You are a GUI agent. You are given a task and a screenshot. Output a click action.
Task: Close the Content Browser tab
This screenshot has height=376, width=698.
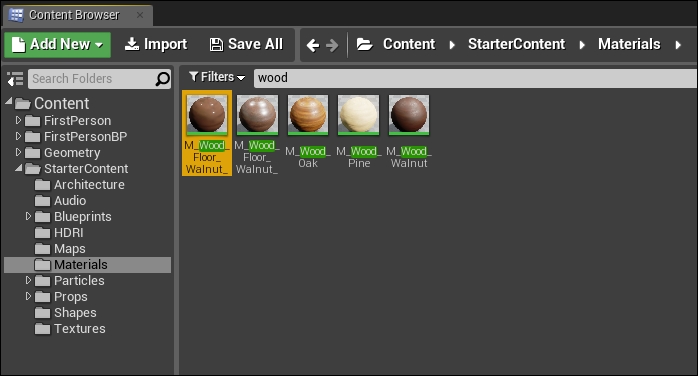tap(140, 15)
